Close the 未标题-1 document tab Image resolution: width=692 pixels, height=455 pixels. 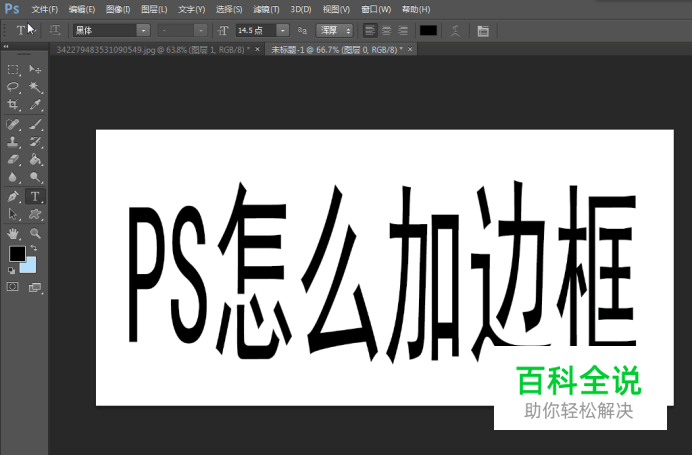point(410,49)
